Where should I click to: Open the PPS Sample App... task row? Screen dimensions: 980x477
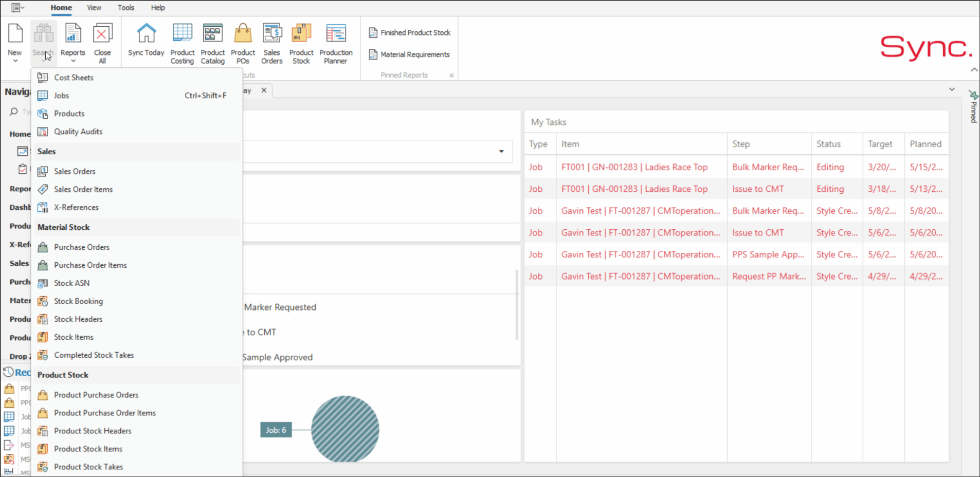click(x=736, y=254)
